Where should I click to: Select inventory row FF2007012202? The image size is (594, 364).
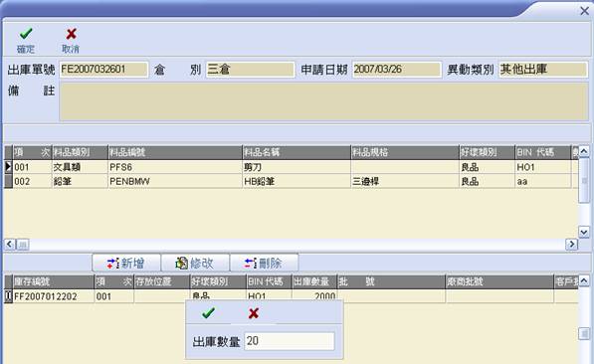pyautogui.click(x=291, y=296)
